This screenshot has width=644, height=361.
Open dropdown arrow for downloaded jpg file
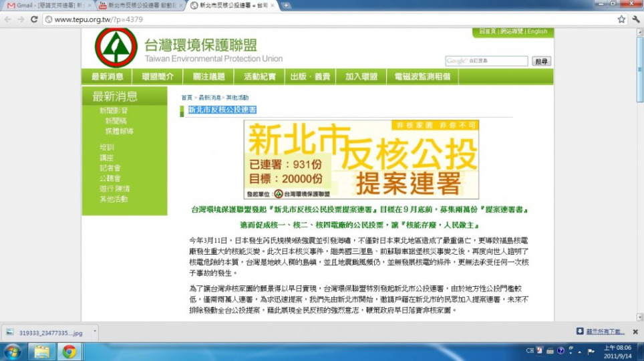click(x=95, y=331)
